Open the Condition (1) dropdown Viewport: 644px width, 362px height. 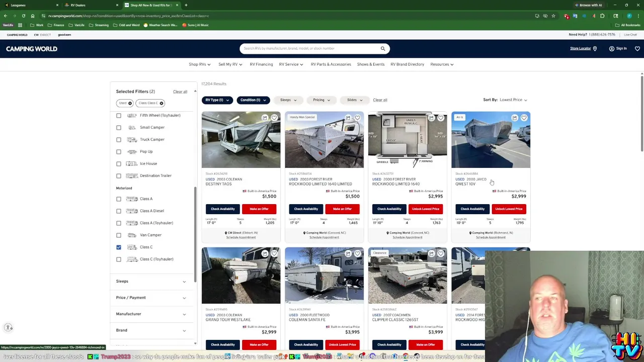253,100
